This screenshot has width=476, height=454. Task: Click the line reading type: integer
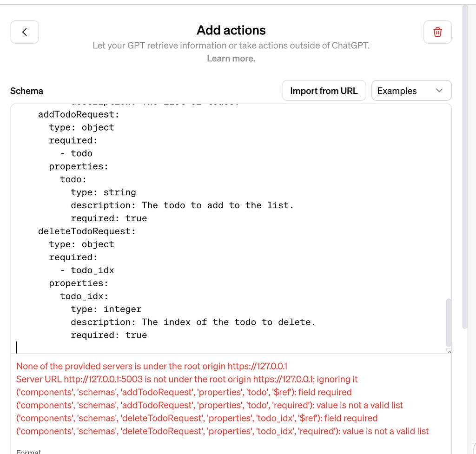coord(106,309)
